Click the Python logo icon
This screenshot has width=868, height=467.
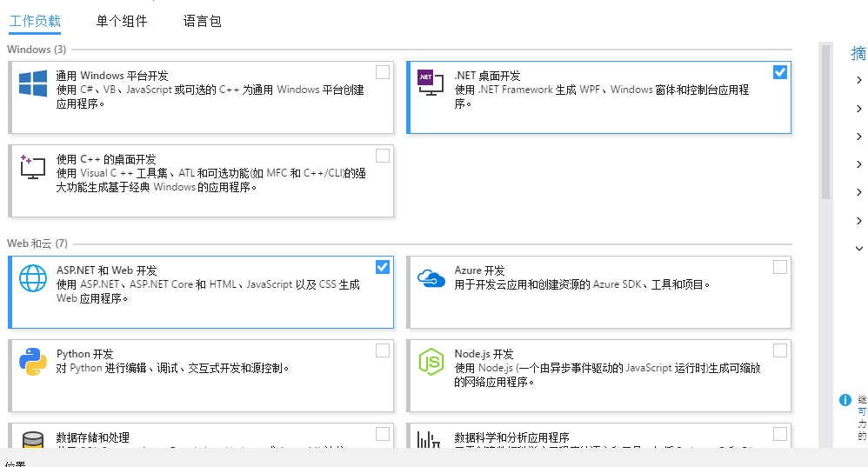point(33,362)
